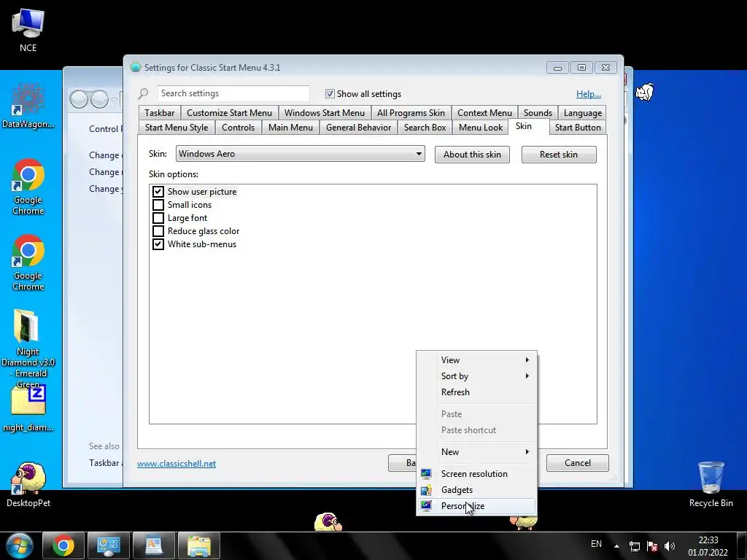
Task: Open Chrome from the taskbar
Action: pos(63,545)
